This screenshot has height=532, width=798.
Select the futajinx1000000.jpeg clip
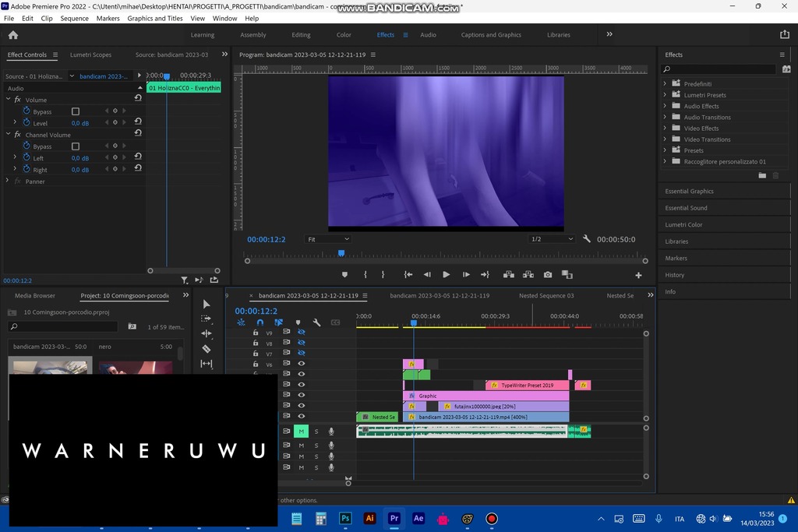pyautogui.click(x=504, y=407)
